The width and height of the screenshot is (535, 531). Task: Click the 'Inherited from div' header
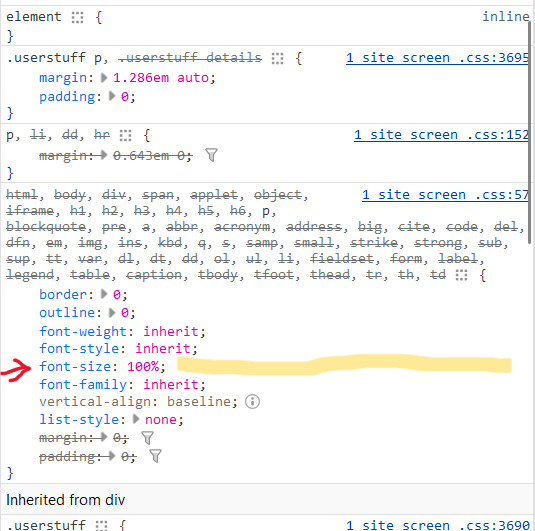(66, 500)
